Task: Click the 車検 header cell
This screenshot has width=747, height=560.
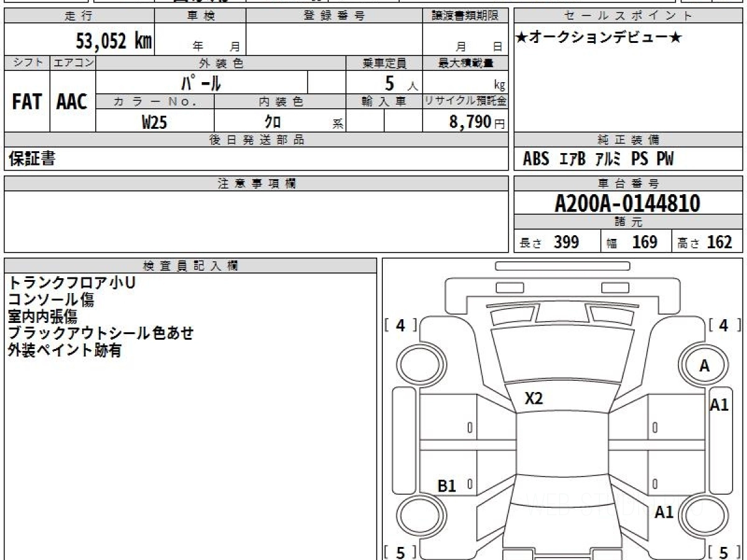Action: click(x=200, y=16)
